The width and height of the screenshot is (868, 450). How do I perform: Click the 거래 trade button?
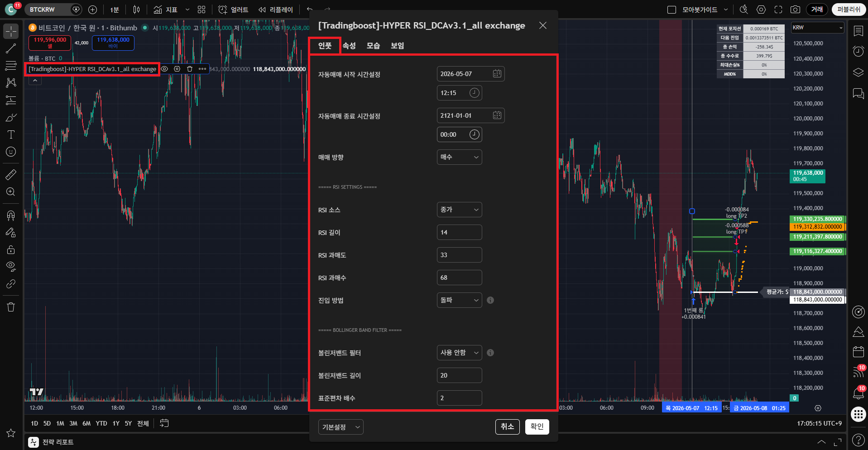[x=817, y=10]
